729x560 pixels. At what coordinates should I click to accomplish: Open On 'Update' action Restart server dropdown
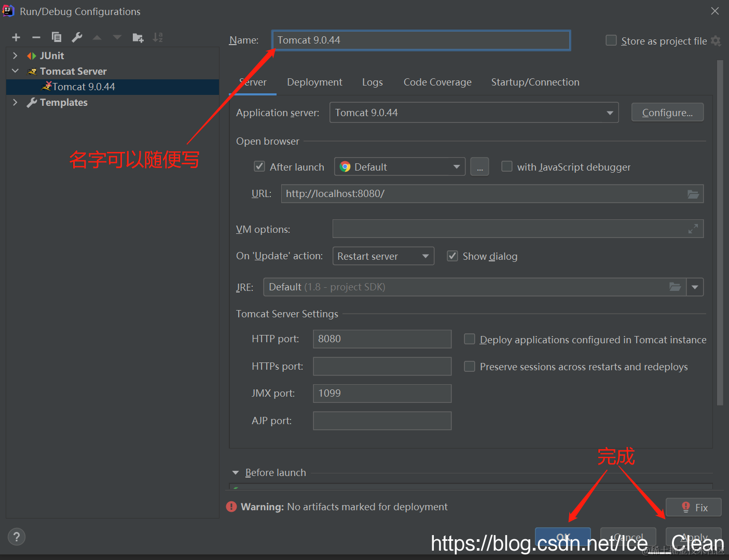[x=383, y=256]
